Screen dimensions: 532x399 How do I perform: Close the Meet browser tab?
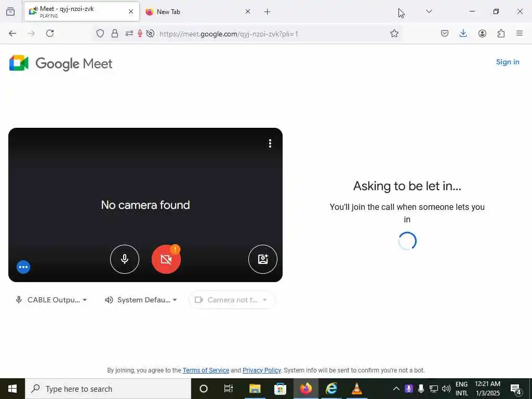[x=131, y=11]
